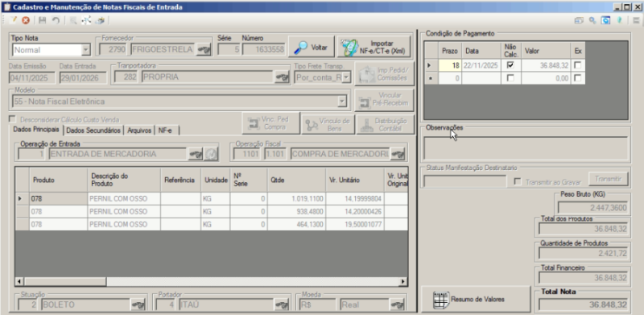644x315 pixels.
Task: Open lookup beside ENTRADA DE MERCADORIA
Action: [x=196, y=154]
